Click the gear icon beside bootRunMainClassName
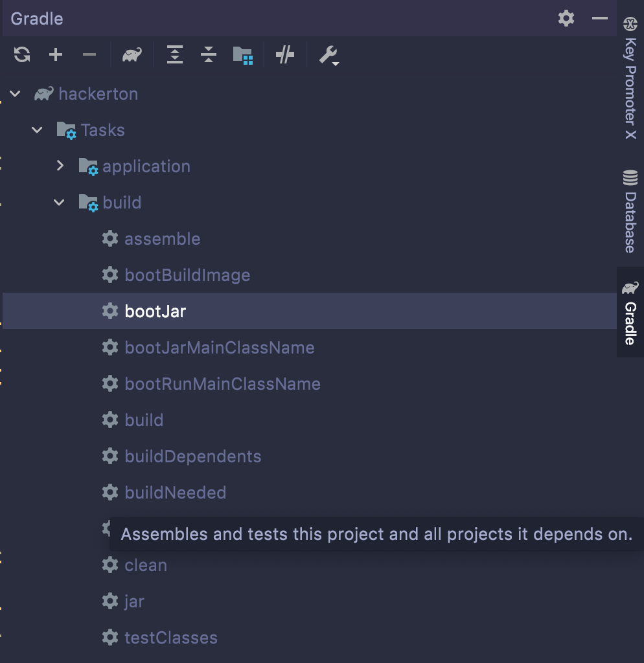The width and height of the screenshot is (644, 663). click(x=110, y=384)
